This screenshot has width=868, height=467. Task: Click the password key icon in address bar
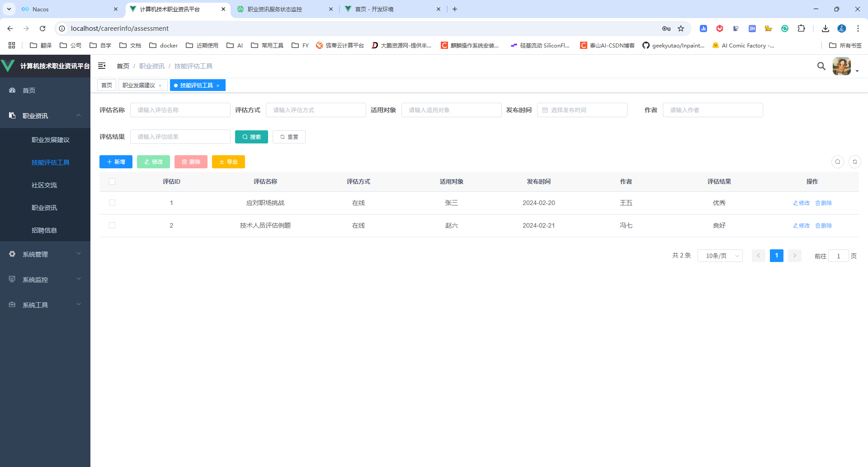coord(666,29)
